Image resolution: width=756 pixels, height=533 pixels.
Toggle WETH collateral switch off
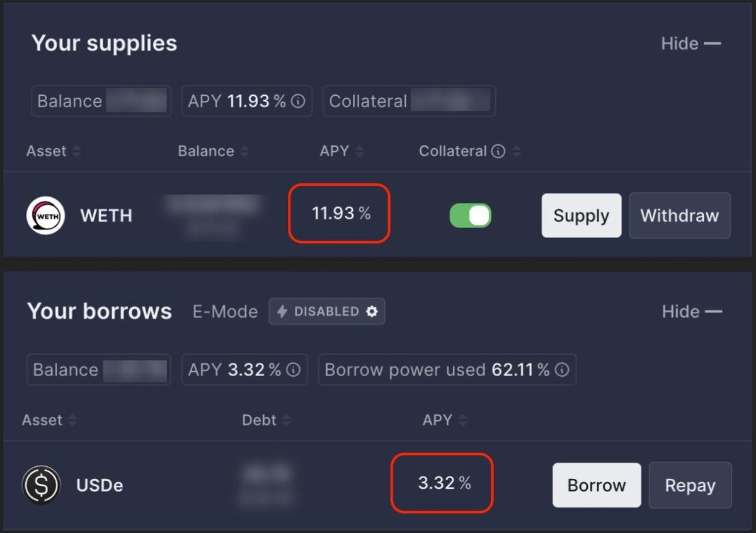pyautogui.click(x=471, y=215)
